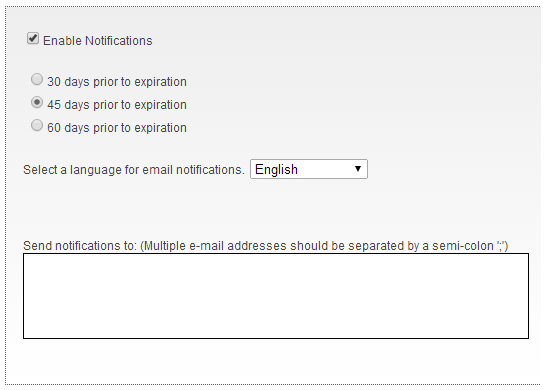Click the "Send notifications to:" label text
544x390 pixels.
point(80,246)
